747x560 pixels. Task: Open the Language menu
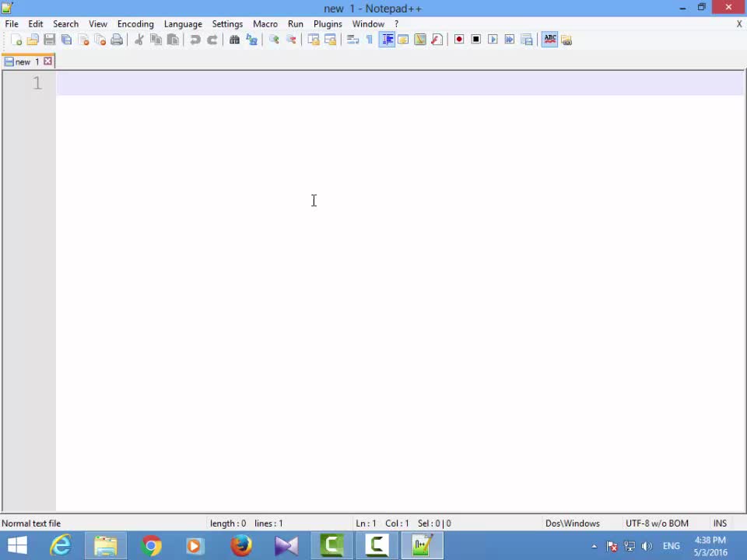click(x=183, y=24)
